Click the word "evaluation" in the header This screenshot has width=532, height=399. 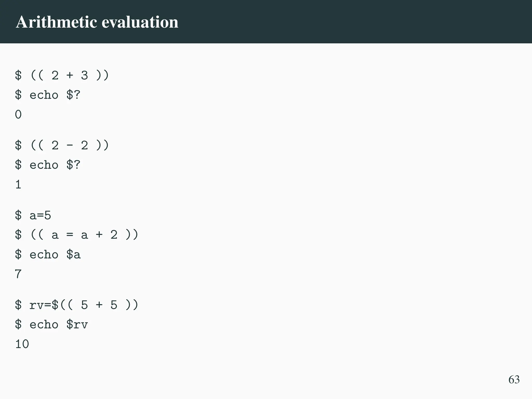pos(140,22)
